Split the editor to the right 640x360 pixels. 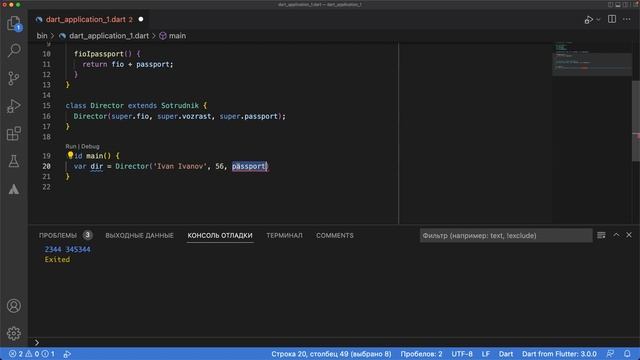pos(612,19)
